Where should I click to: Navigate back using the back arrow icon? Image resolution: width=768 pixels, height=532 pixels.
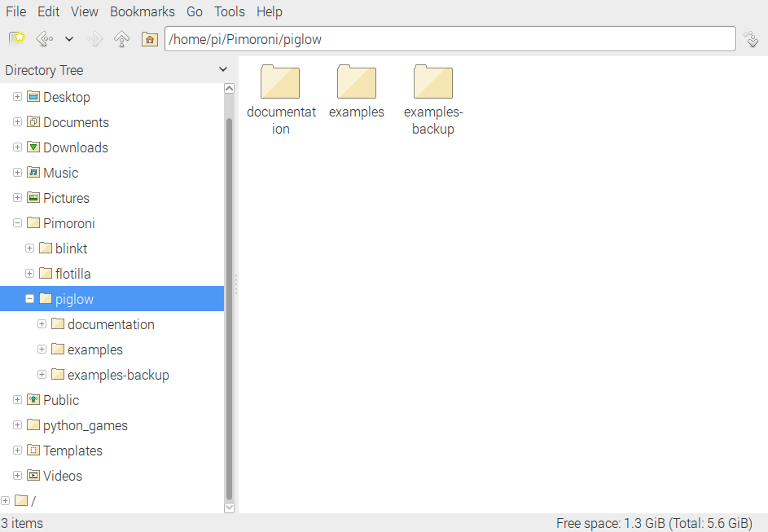point(43,38)
